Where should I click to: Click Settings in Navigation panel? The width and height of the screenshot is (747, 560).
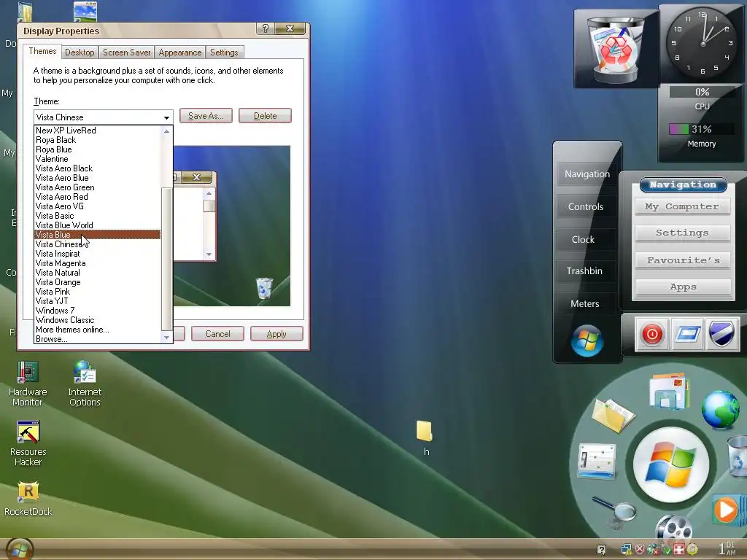682,233
